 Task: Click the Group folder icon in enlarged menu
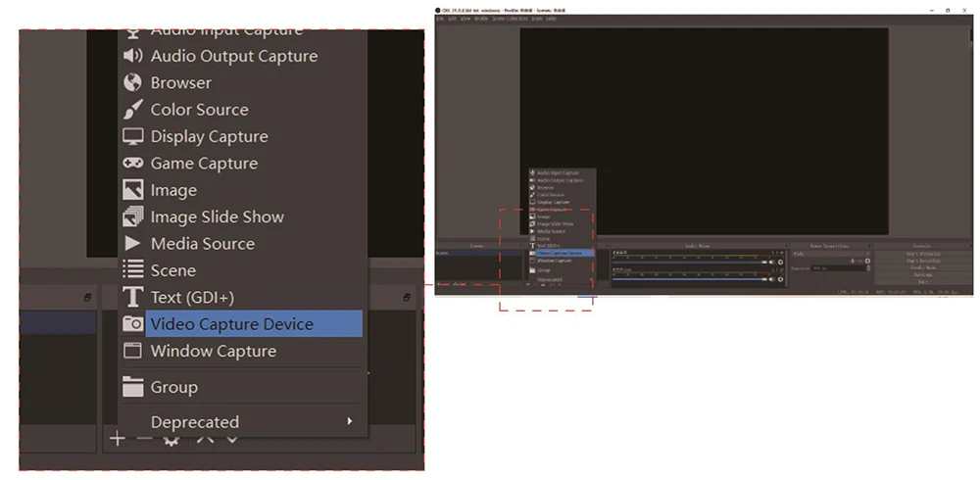coord(132,387)
